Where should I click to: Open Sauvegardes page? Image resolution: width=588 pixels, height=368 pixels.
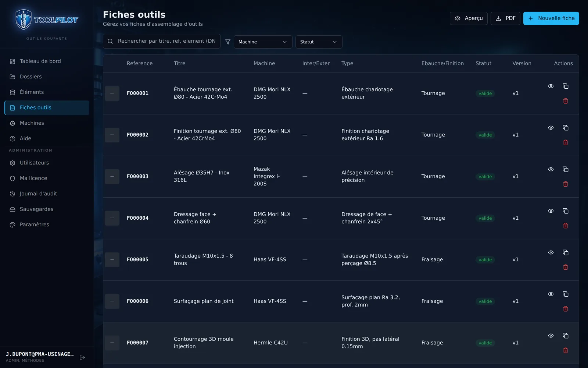(x=47, y=209)
